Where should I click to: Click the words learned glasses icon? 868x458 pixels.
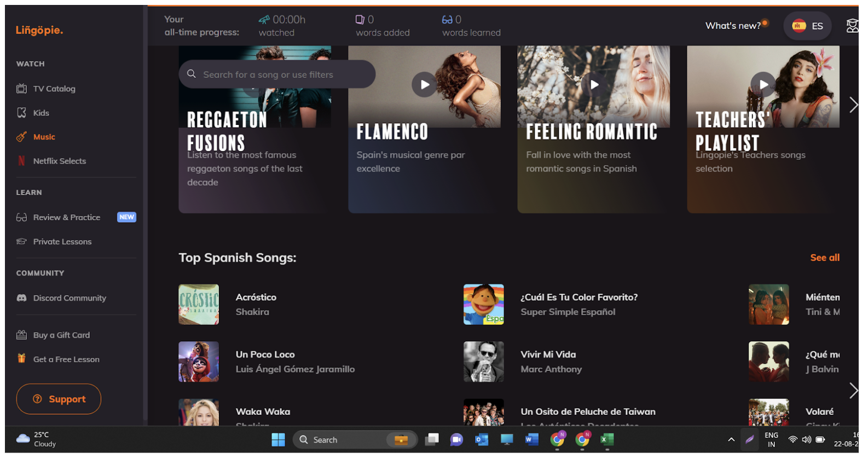coord(447,20)
